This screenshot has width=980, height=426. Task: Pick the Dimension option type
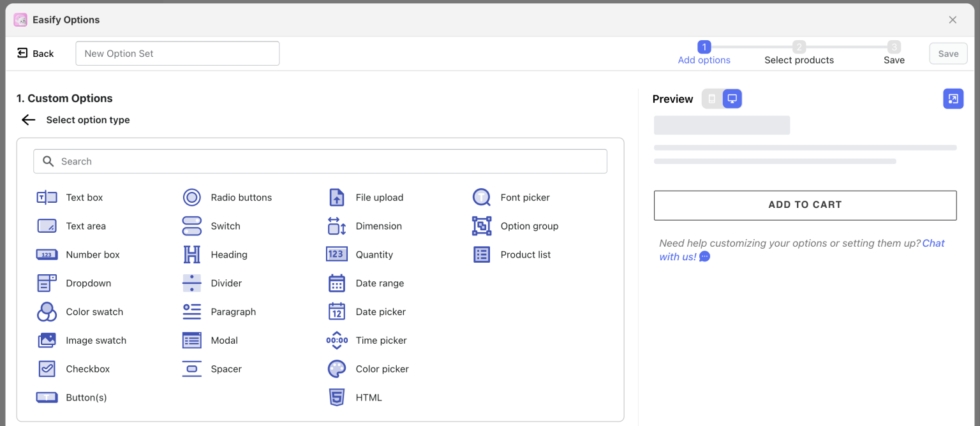[x=379, y=226]
